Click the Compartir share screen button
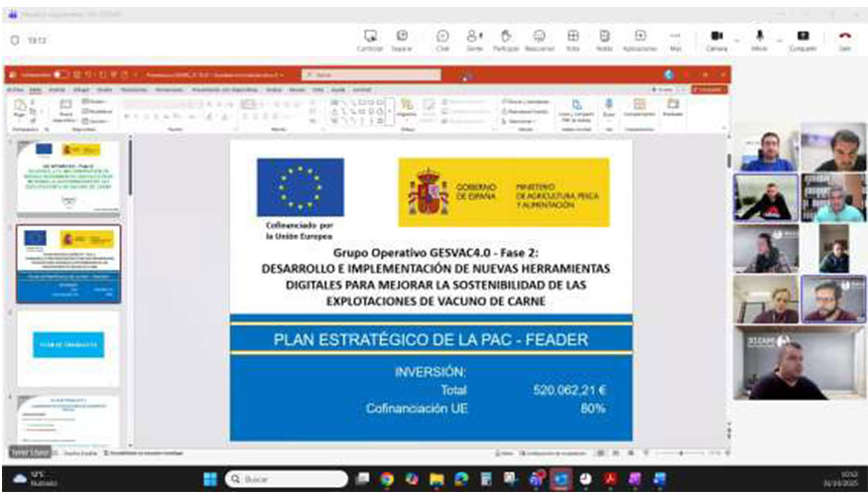The height and width of the screenshot is (496, 868). (x=803, y=41)
